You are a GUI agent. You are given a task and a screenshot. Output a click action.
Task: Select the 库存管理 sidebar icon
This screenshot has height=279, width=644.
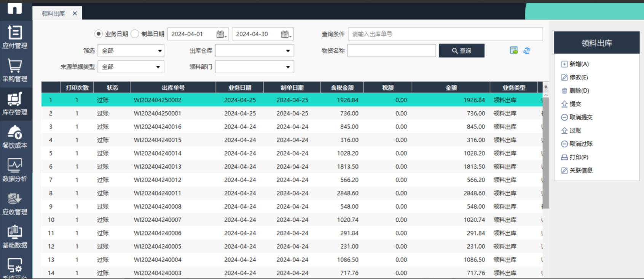[15, 103]
